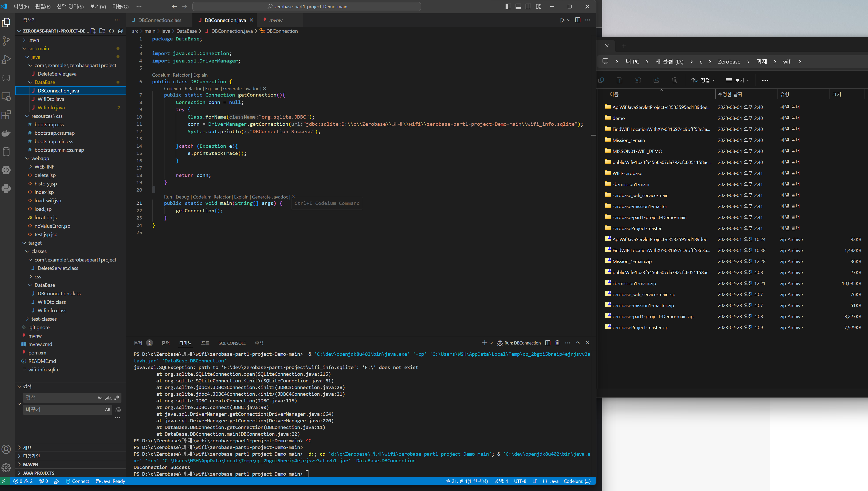Viewport: 868px width, 491px height.
Task: Run the Java file with play button
Action: coord(562,20)
